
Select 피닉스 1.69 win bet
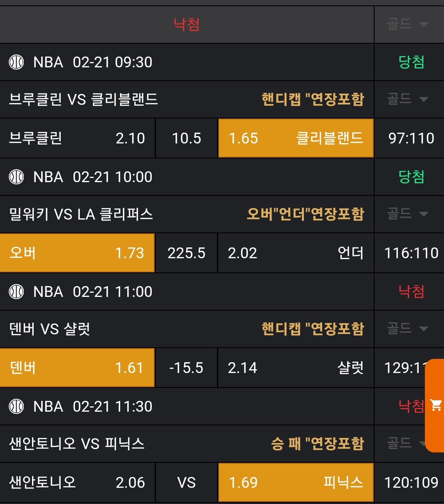point(296,482)
